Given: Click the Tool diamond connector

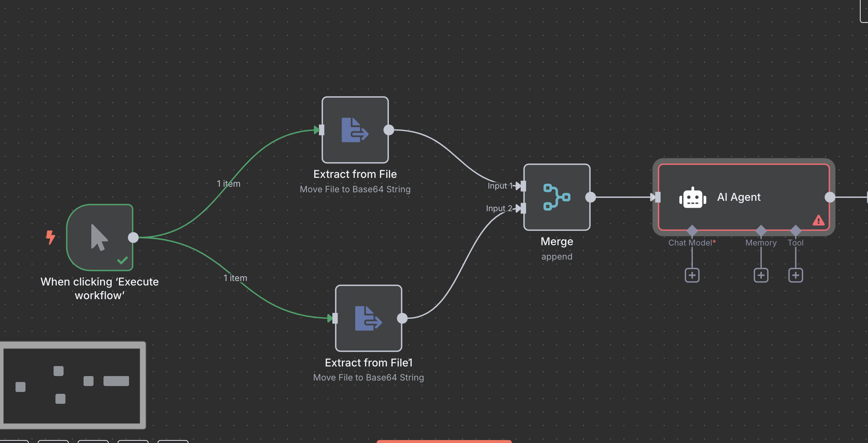Looking at the screenshot, I should (796, 231).
